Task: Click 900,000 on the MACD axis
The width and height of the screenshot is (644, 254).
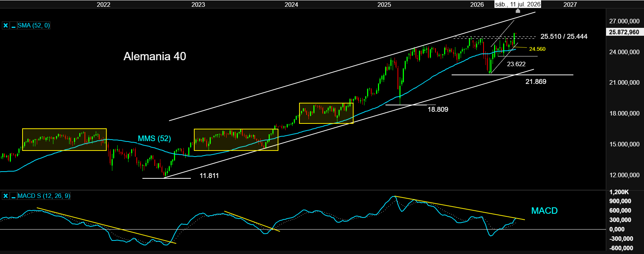Action: [620, 201]
